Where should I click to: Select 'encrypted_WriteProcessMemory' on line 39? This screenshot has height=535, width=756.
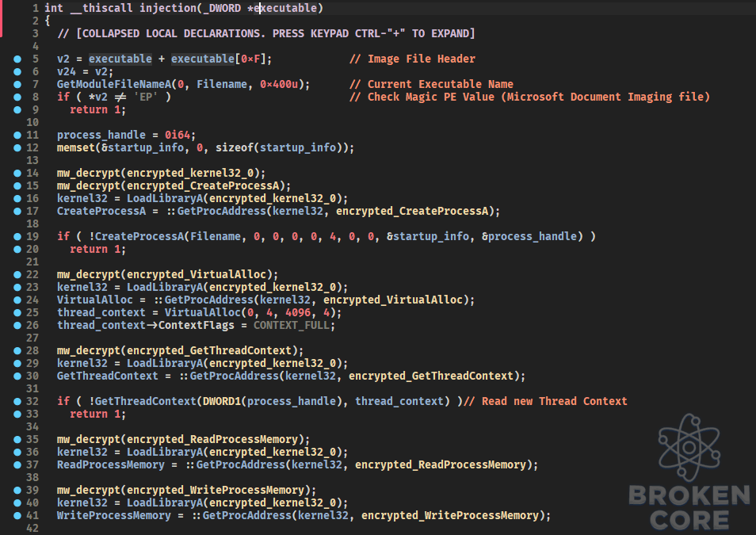[x=216, y=490]
